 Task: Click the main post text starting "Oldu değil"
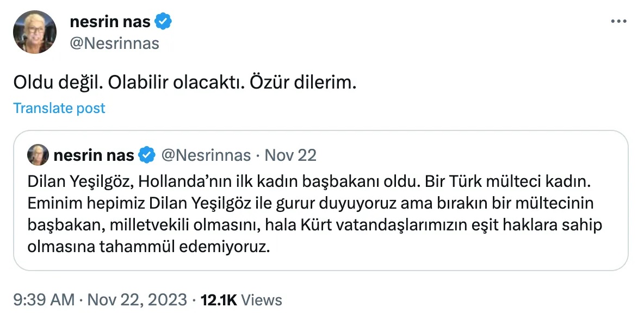[x=185, y=83]
